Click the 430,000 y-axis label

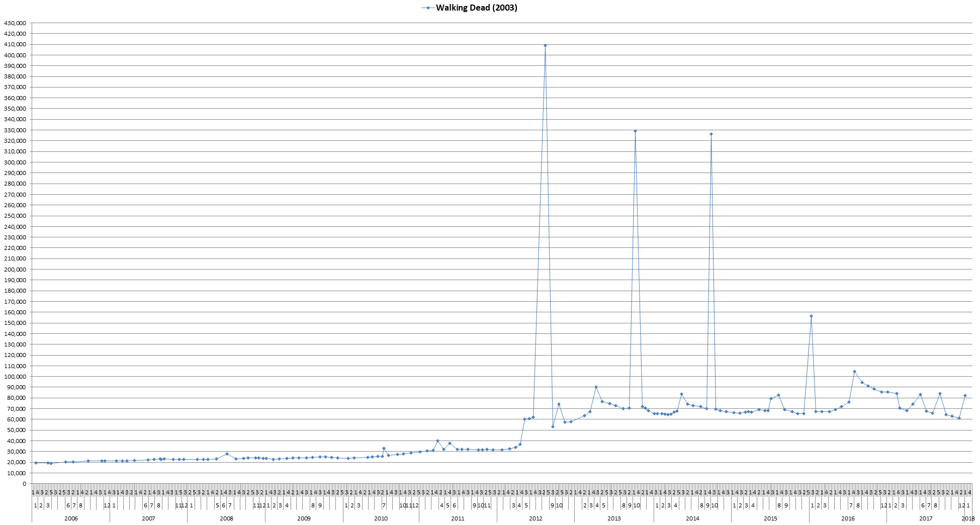15,23
